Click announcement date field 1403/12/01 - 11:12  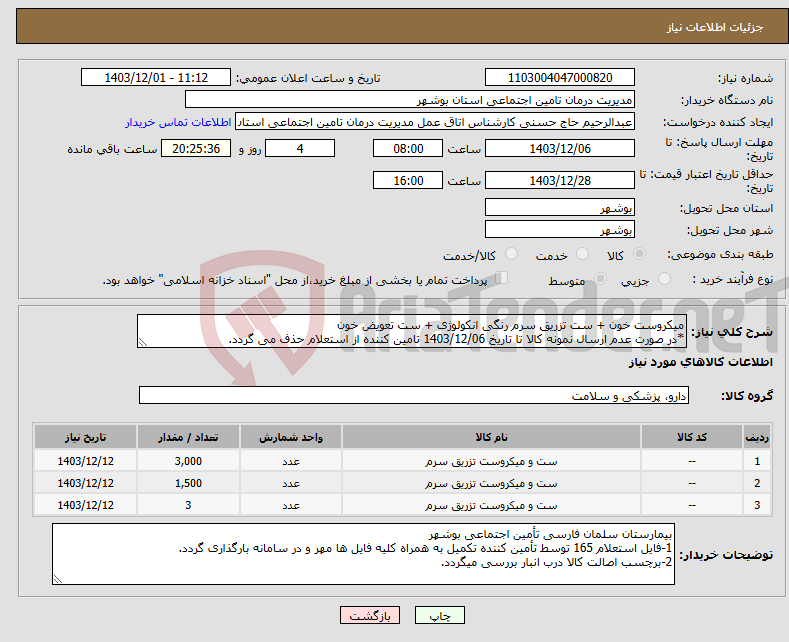tap(155, 77)
